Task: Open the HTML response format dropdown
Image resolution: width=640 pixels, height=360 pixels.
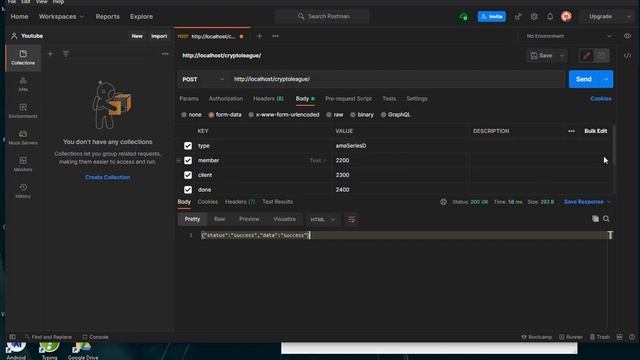Action: point(322,220)
